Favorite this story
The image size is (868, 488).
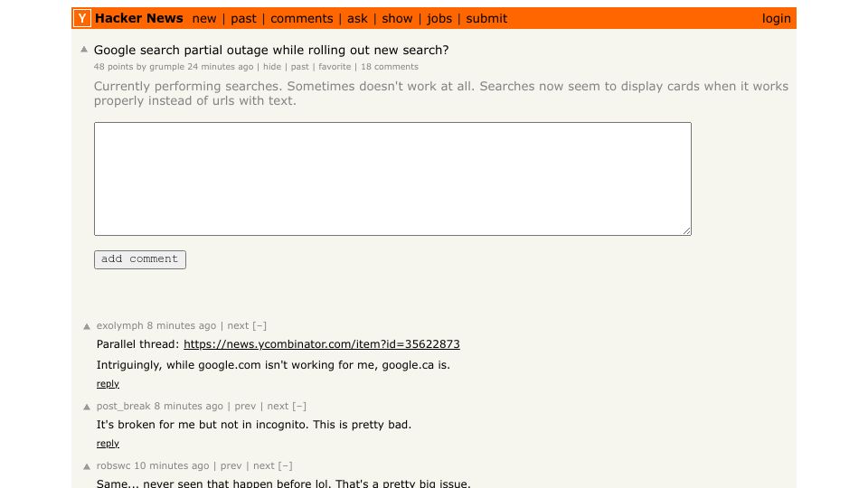[335, 66]
